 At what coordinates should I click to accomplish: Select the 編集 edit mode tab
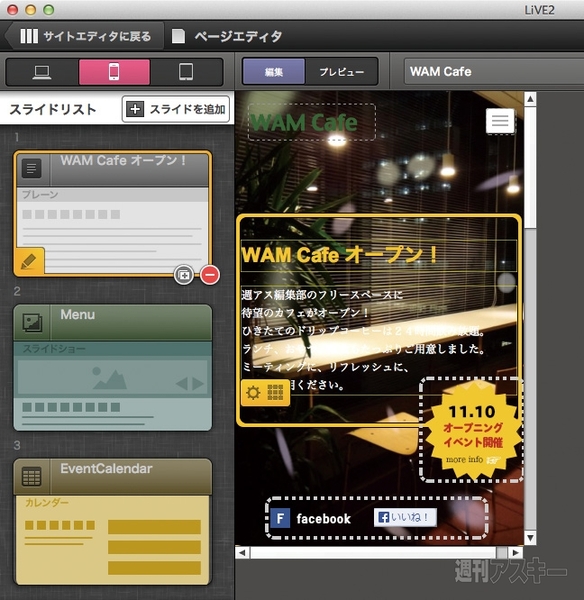click(274, 72)
